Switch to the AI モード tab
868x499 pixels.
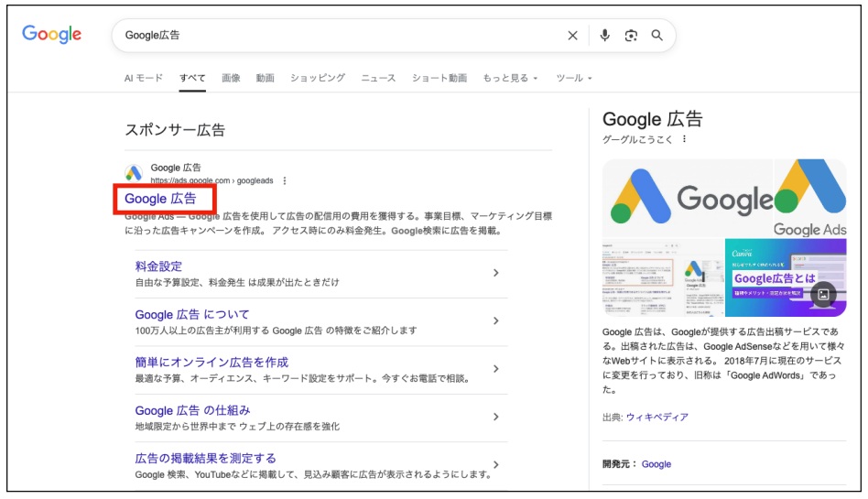(x=144, y=79)
